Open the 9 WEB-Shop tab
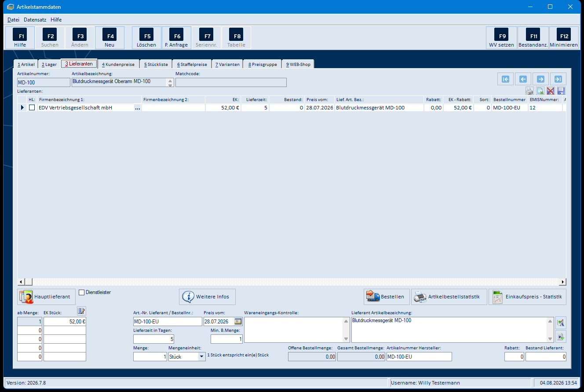This screenshot has width=584, height=392. coord(298,64)
